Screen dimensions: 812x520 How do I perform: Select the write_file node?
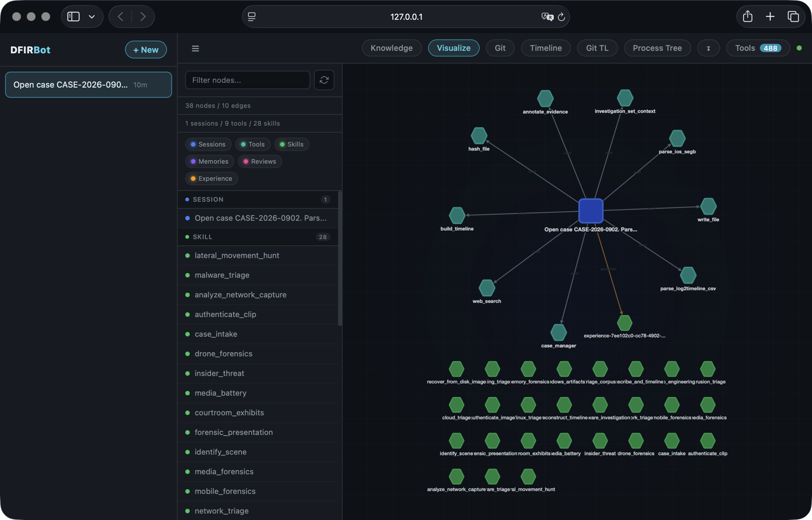[x=708, y=206]
